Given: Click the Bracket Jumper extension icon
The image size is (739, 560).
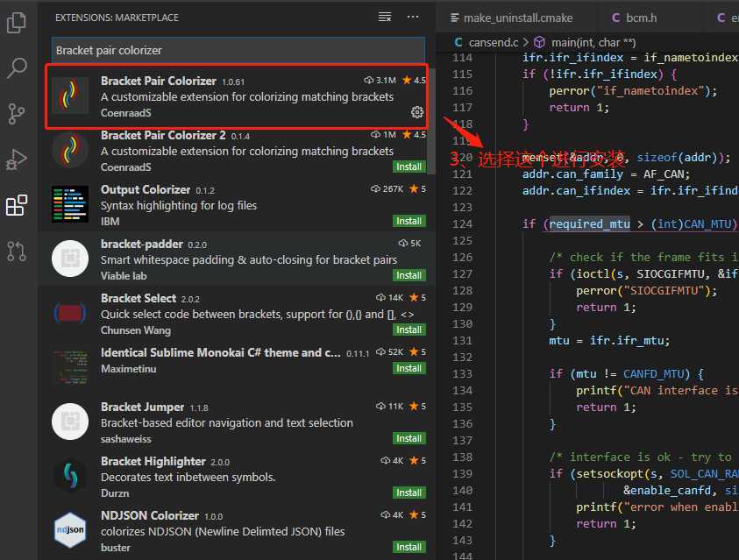Looking at the screenshot, I should pyautogui.click(x=70, y=422).
